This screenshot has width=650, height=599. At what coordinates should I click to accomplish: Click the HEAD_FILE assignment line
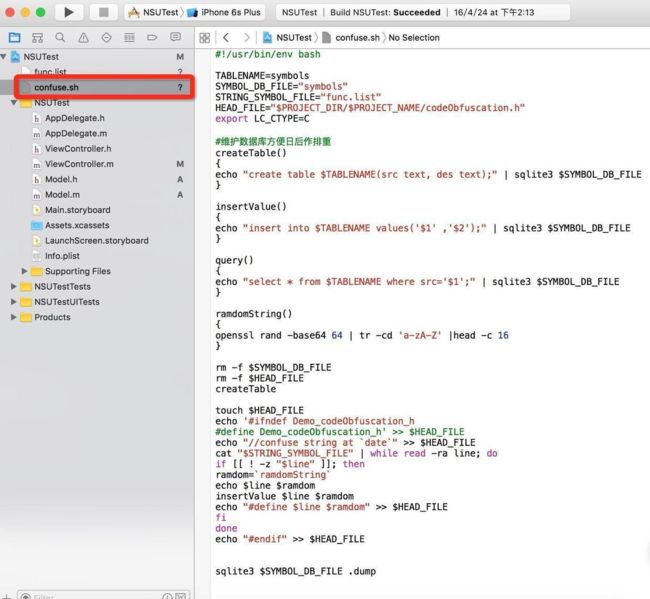click(x=370, y=108)
